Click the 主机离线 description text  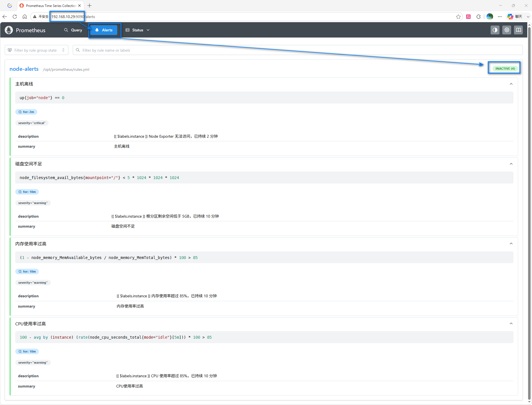[166, 136]
